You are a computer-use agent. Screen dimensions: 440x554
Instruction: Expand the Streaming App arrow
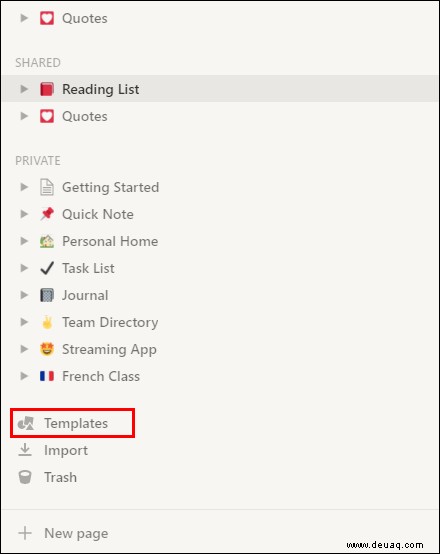[x=24, y=349]
